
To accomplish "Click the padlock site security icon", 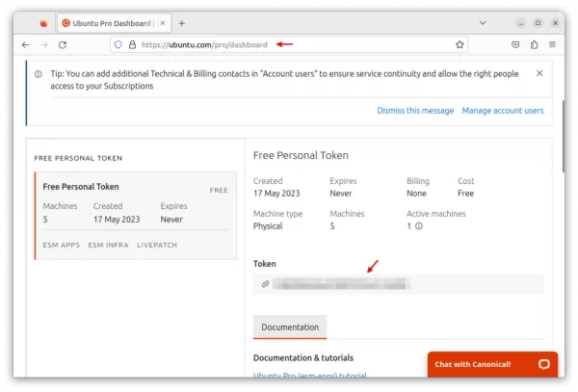I will point(132,44).
